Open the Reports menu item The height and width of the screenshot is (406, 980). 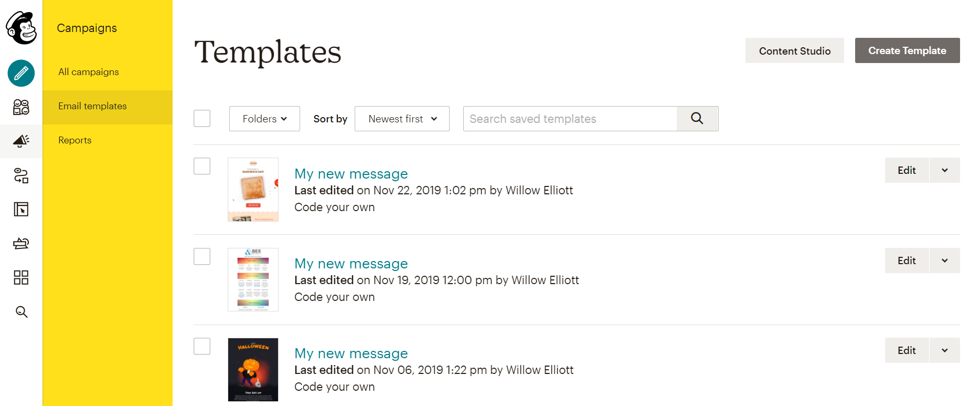point(75,140)
